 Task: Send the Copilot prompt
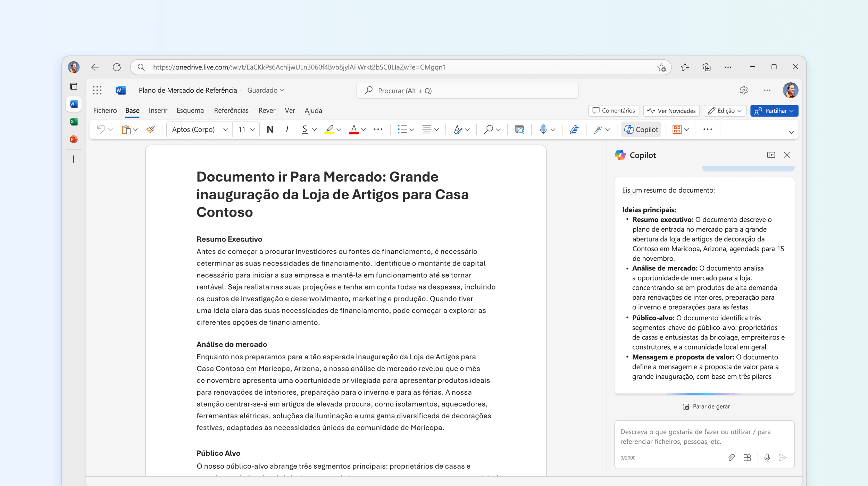coord(783,458)
